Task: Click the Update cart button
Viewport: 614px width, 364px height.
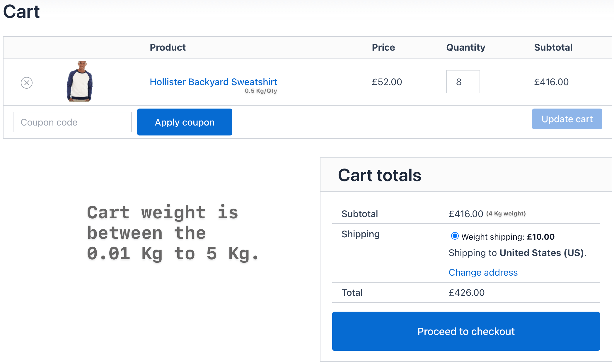Action: (x=567, y=119)
